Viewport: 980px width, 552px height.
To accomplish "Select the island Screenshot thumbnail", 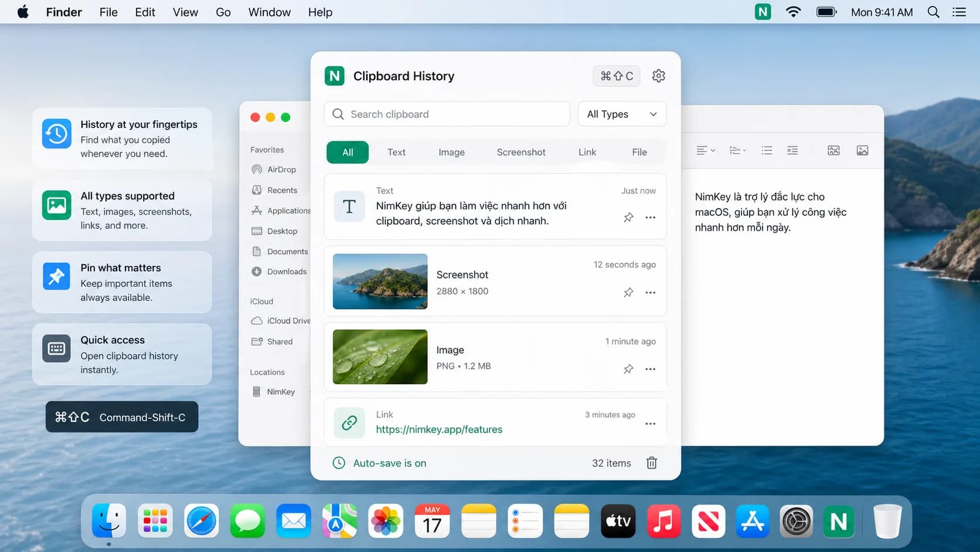I will [380, 282].
